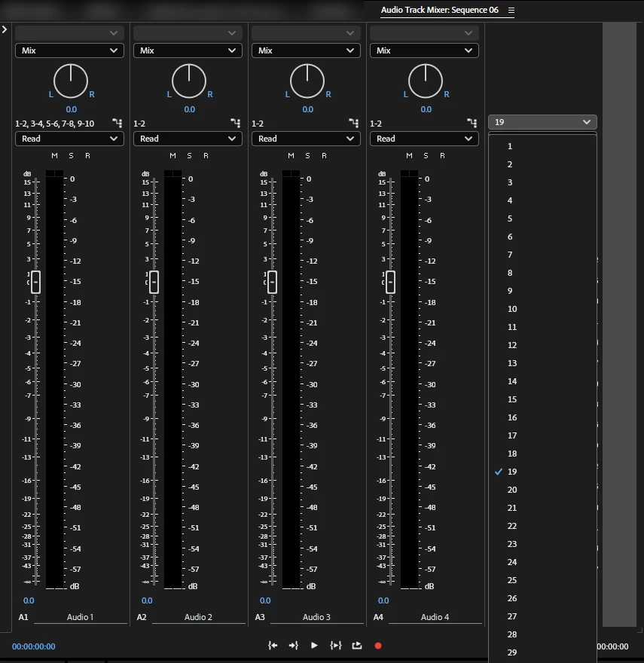This screenshot has width=644, height=663.
Task: Enable recording on track Audio 2
Action: click(x=206, y=156)
